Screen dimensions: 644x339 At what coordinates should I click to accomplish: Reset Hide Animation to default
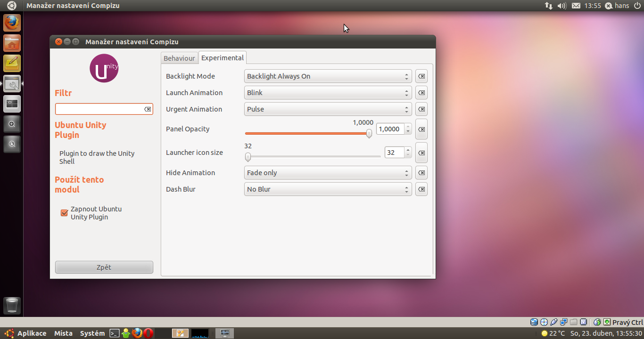coord(421,173)
